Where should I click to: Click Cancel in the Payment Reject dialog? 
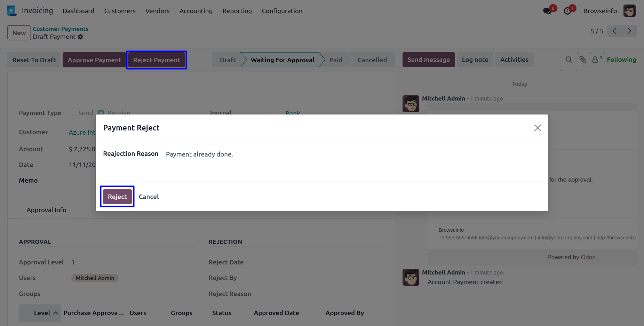tap(149, 197)
